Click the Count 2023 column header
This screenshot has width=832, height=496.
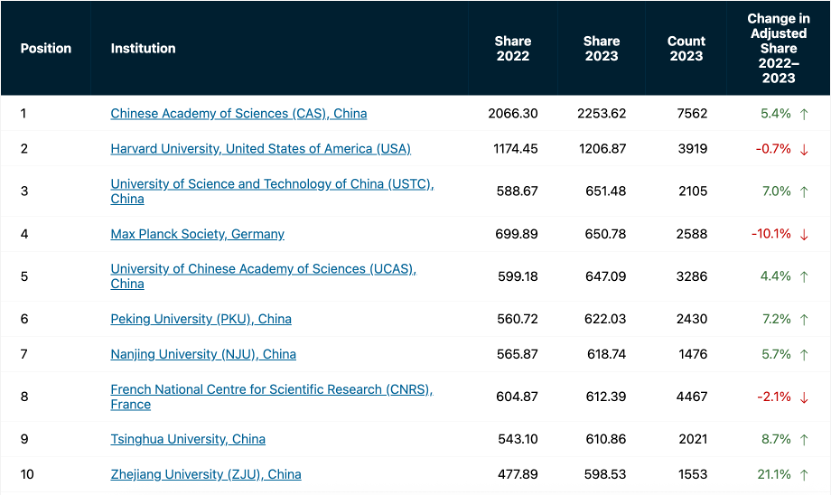686,48
